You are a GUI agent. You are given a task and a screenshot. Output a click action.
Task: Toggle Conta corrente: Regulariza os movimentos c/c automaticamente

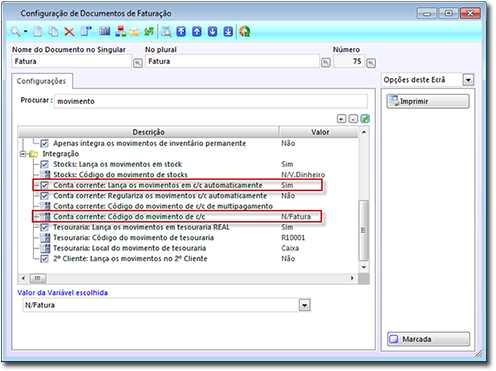44,196
